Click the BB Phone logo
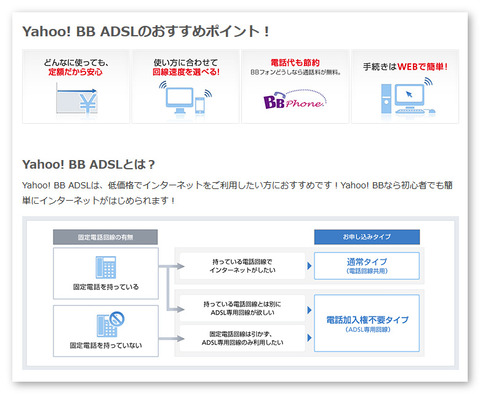This screenshot has height=394, width=480. [x=295, y=100]
